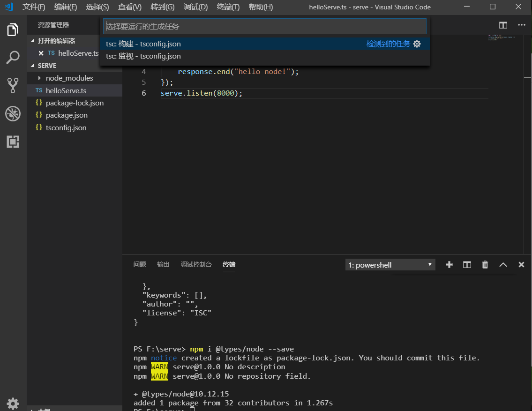
Task: Click the braces icon of package.json
Action: [39, 115]
